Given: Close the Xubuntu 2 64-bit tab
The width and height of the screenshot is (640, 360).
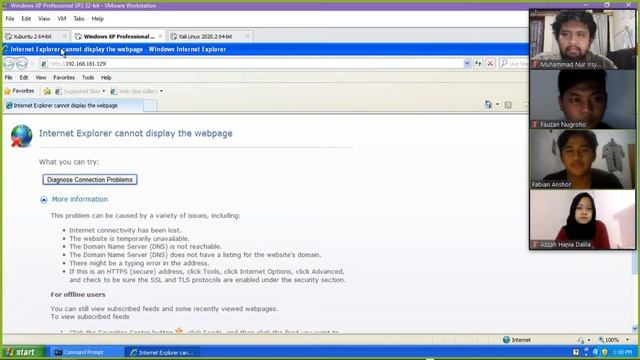Looking at the screenshot, I should pos(64,36).
